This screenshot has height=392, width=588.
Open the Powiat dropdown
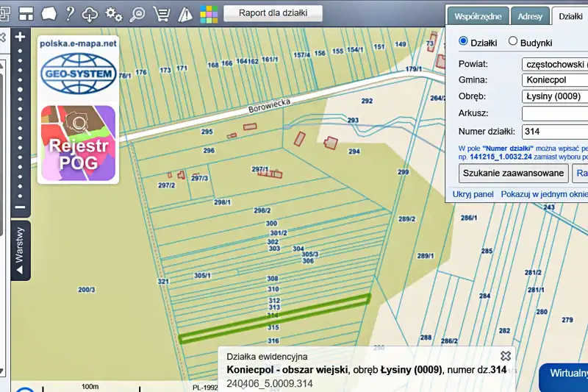click(x=555, y=64)
